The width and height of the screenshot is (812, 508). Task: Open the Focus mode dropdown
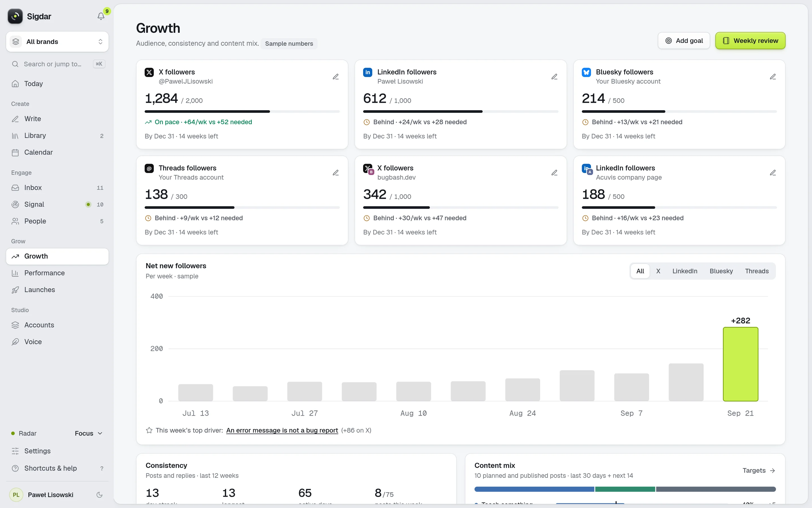89,433
